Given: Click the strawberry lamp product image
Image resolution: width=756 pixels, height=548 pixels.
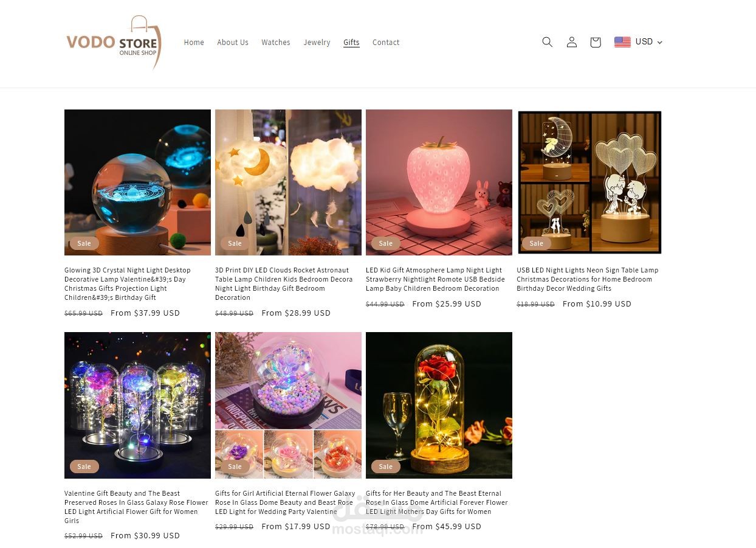Looking at the screenshot, I should [439, 182].
